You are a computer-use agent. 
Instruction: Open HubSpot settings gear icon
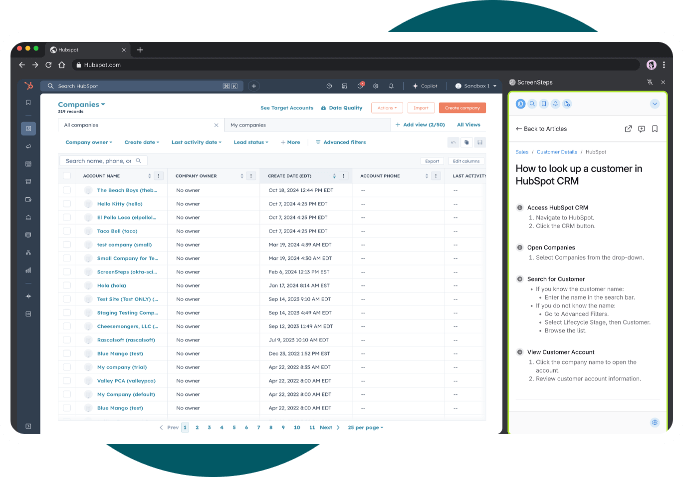coord(375,86)
